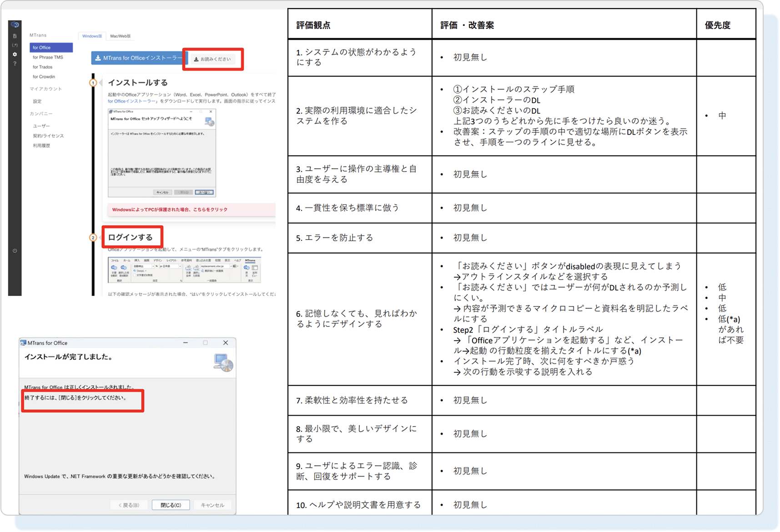The image size is (780, 532).
Task: Click the for Officeインストーラー link in instructions
Action: pyautogui.click(x=132, y=101)
